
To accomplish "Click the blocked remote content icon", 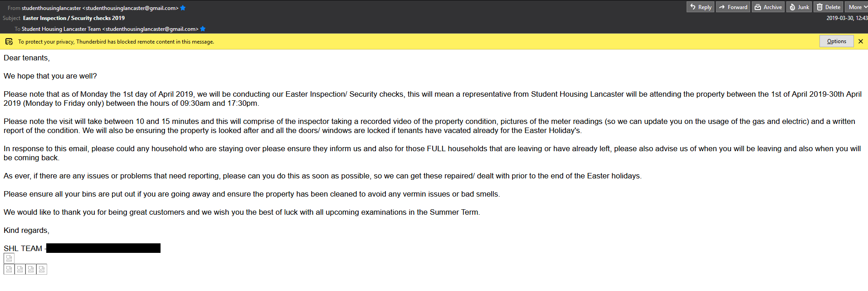I will 9,42.
